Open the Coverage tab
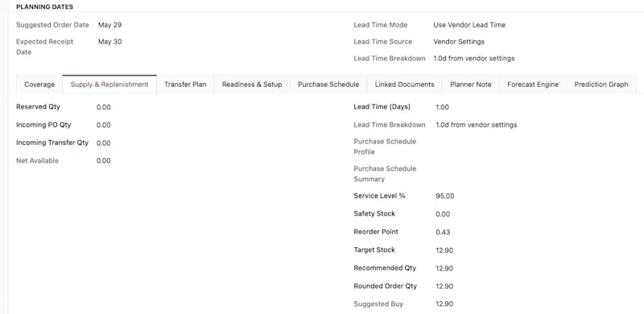 39,85
